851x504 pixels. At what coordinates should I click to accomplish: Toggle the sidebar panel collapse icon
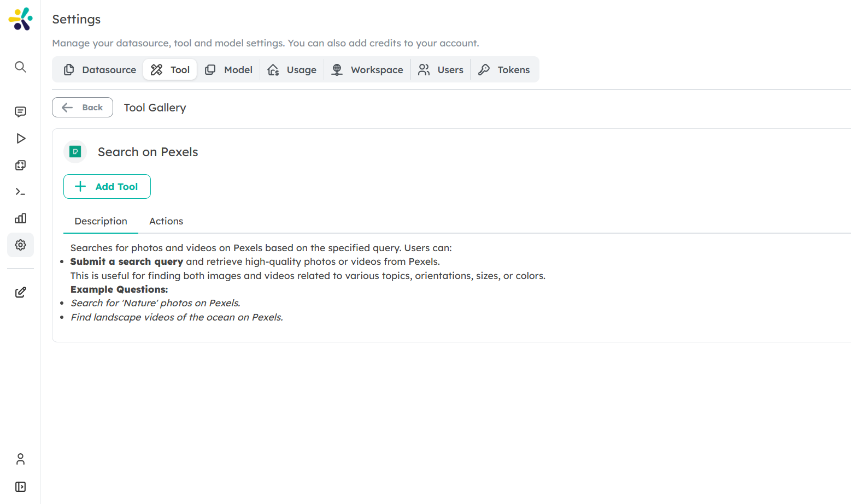(x=20, y=487)
